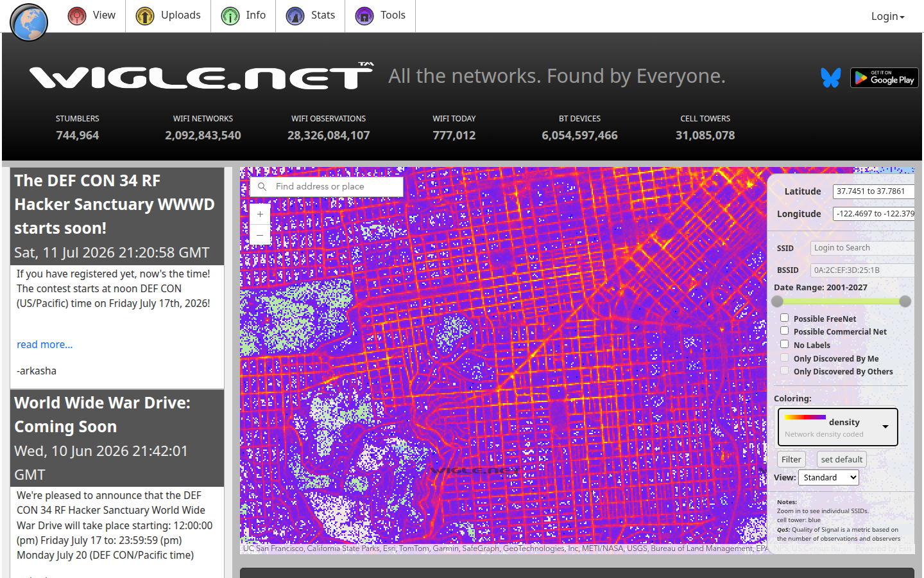
Task: Open the Google Play badge
Action: [884, 78]
